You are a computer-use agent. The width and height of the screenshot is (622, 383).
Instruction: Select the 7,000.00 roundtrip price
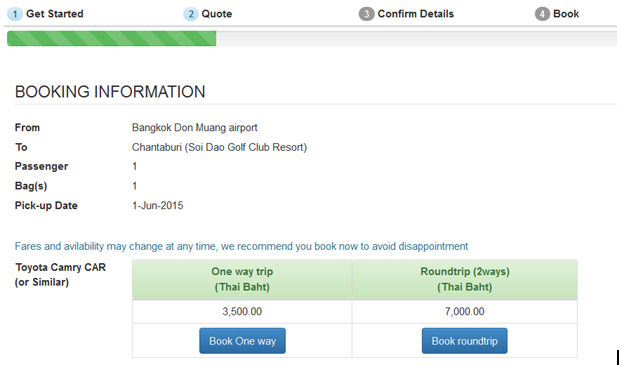[x=465, y=312]
